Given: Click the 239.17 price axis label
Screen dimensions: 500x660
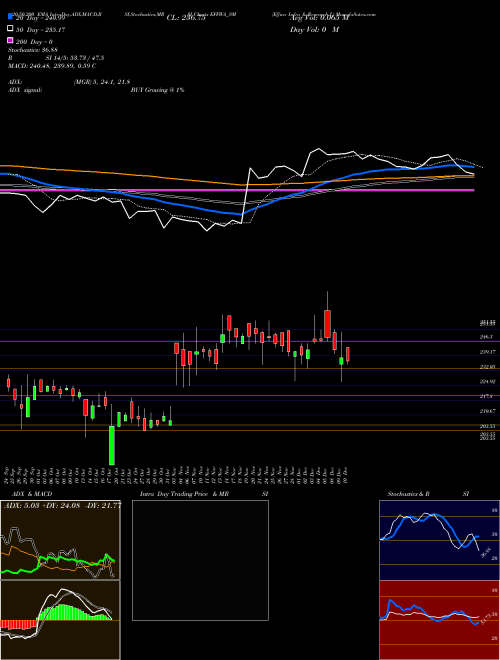Looking at the screenshot, I should coord(487,352).
